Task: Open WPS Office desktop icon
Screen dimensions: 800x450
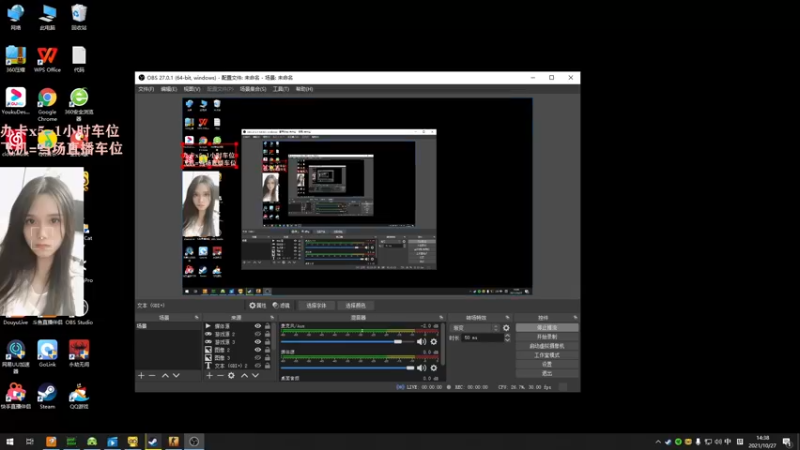Action: [47, 59]
